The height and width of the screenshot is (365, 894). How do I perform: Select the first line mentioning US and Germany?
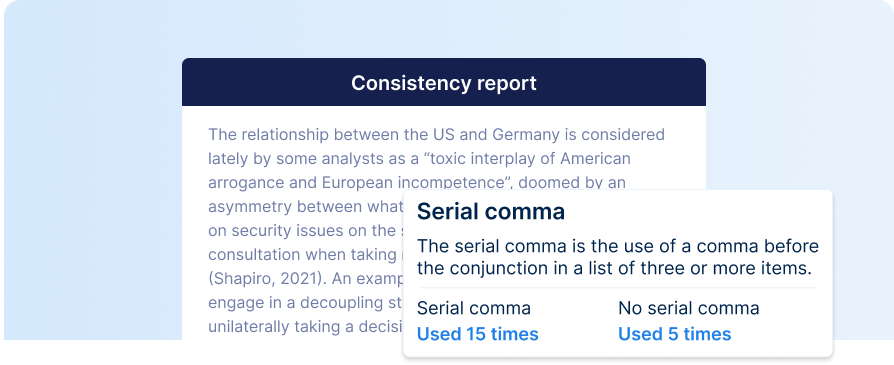[x=436, y=135]
